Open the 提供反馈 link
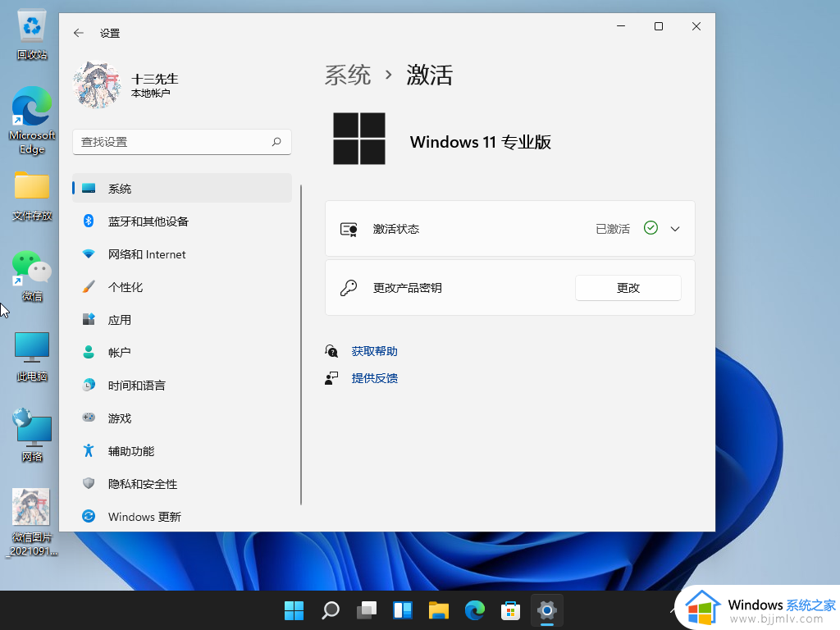Image resolution: width=840 pixels, height=630 pixels. (374, 378)
